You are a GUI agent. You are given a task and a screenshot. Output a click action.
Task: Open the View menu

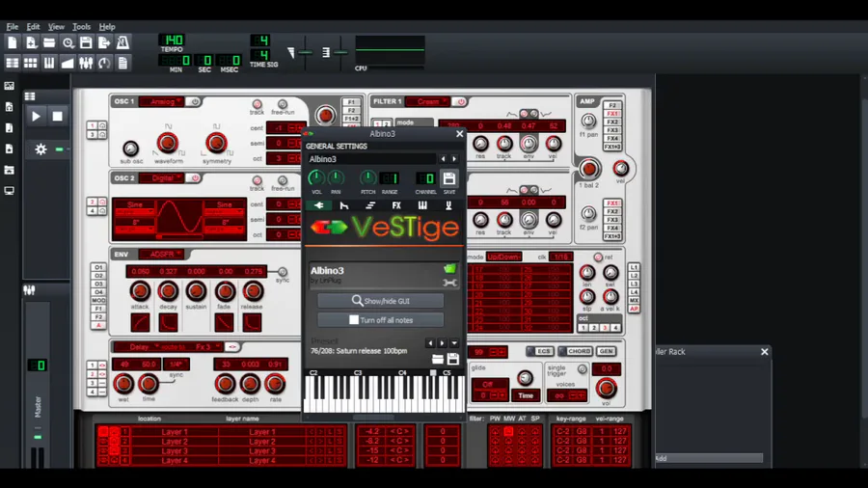[x=56, y=27]
